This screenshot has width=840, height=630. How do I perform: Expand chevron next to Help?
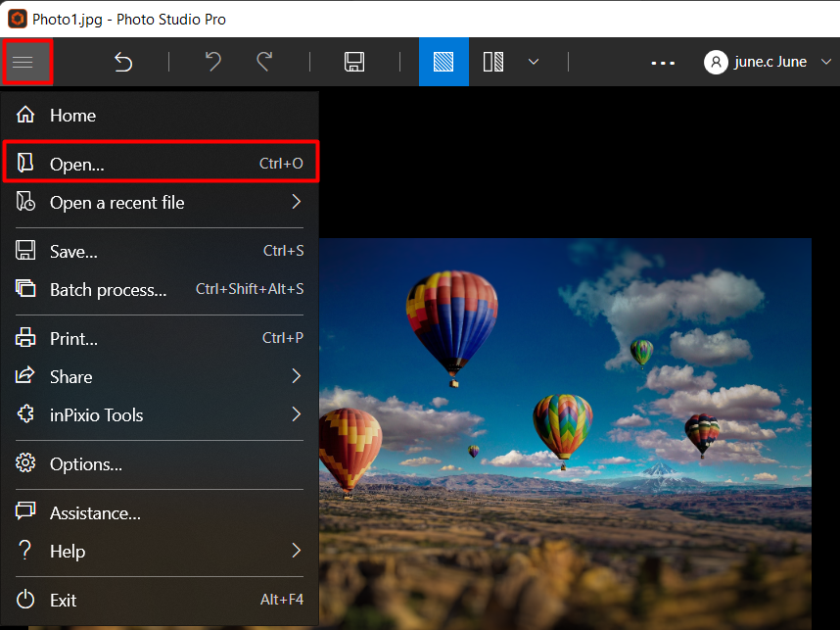tap(297, 550)
